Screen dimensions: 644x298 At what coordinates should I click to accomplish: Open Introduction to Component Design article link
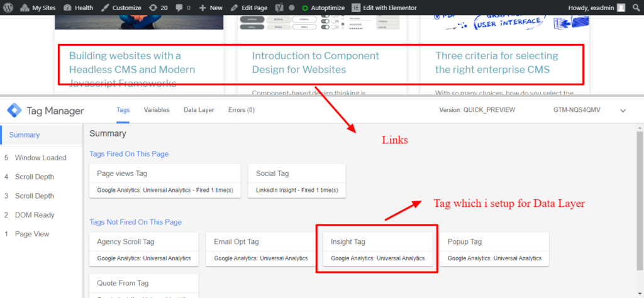click(316, 62)
